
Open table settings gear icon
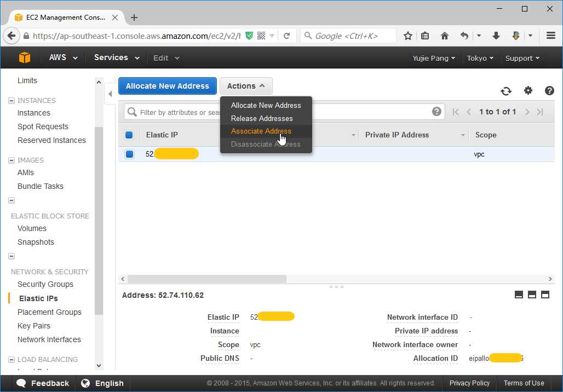[528, 90]
